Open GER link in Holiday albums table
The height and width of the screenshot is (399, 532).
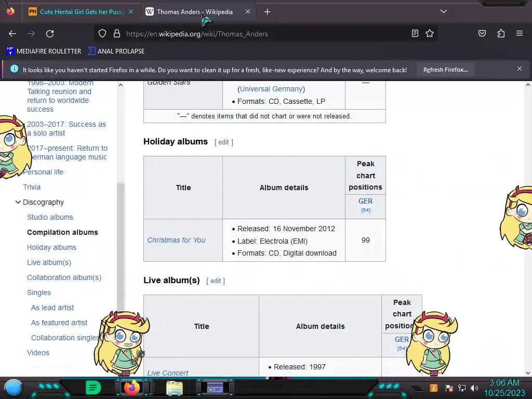point(365,201)
